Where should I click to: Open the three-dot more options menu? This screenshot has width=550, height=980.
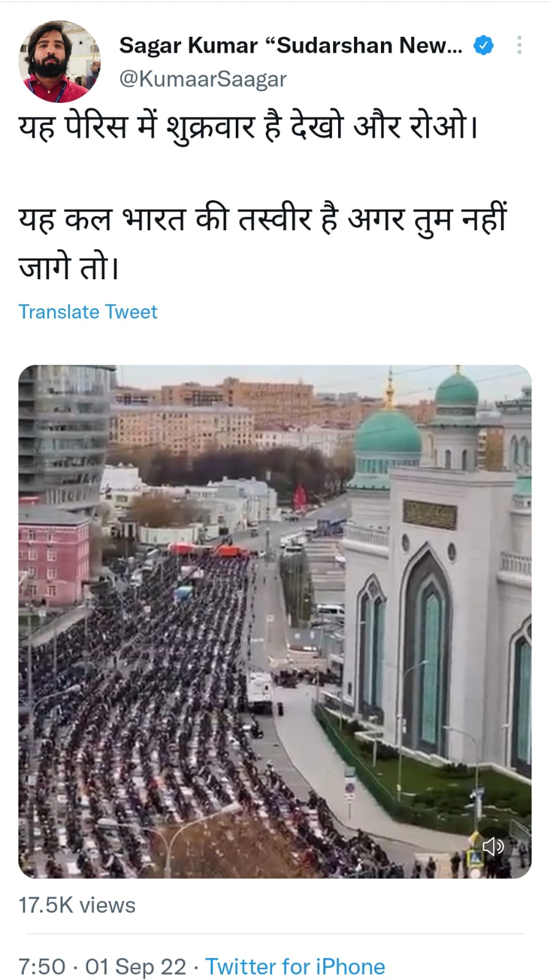click(x=519, y=45)
